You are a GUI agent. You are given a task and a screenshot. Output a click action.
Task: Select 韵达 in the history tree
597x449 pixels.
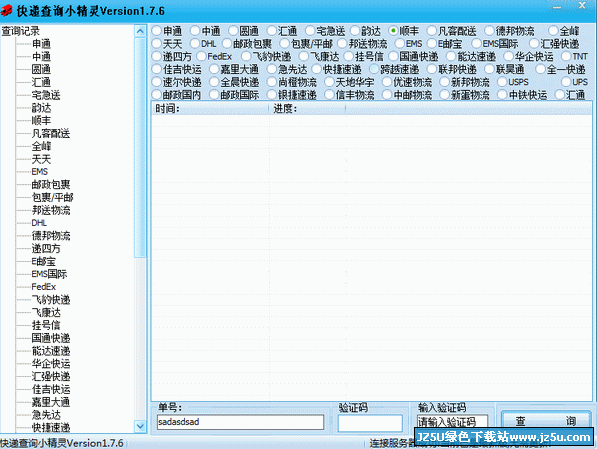point(41,108)
